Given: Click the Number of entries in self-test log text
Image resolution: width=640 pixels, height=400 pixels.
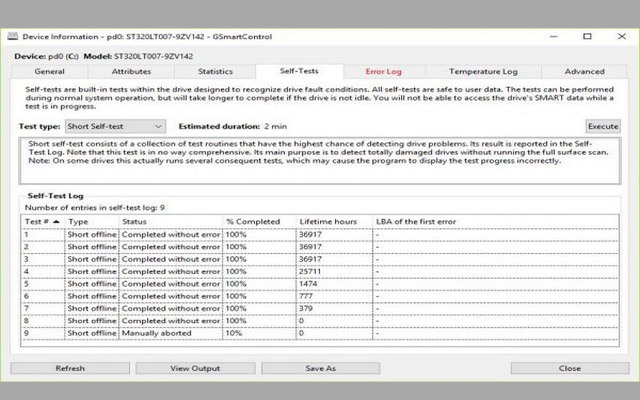Looking at the screenshot, I should pos(95,208).
